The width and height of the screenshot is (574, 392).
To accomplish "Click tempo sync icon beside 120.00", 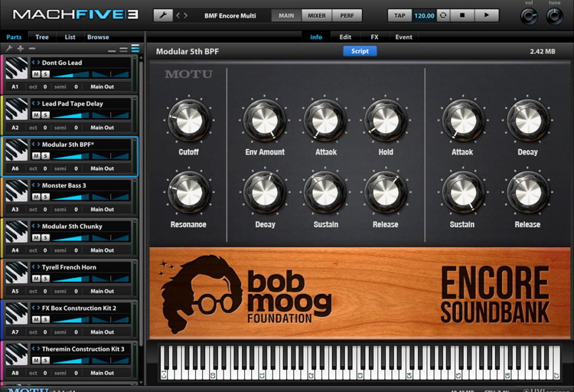I will (443, 15).
